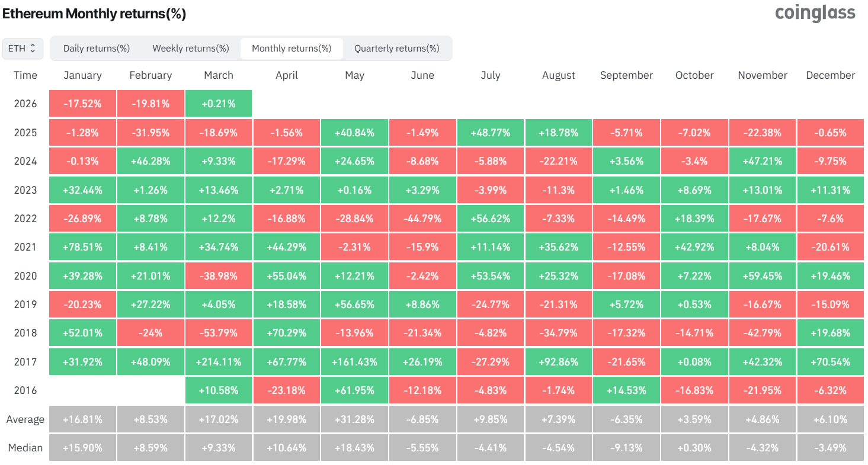Select the 2026 row label

point(25,104)
